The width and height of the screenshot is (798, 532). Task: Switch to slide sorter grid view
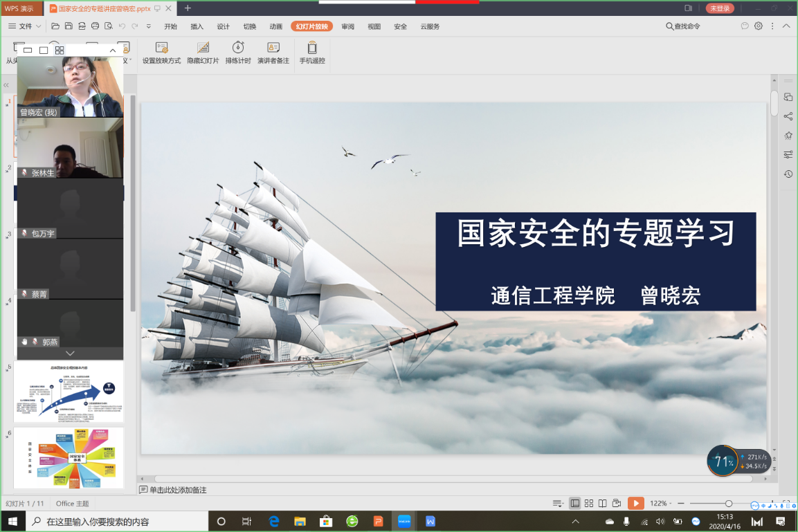[x=589, y=504]
